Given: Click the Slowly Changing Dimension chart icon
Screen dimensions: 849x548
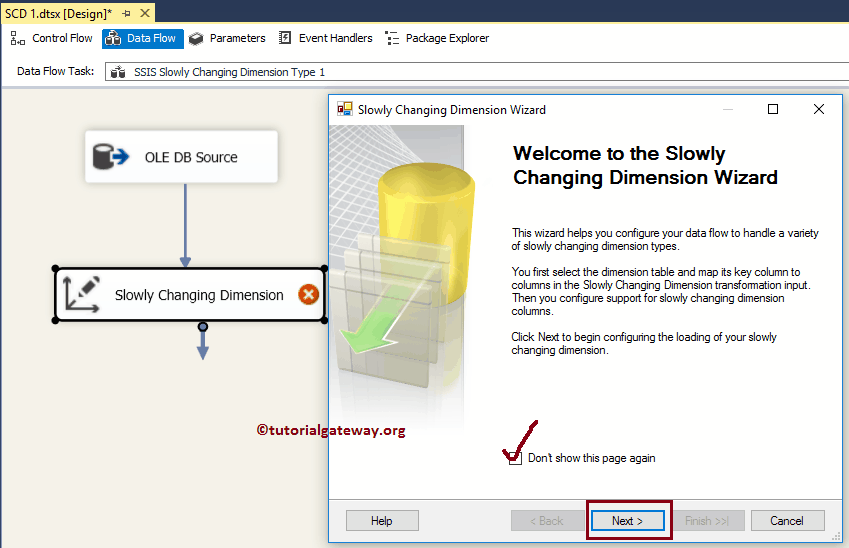Looking at the screenshot, I should (81, 295).
